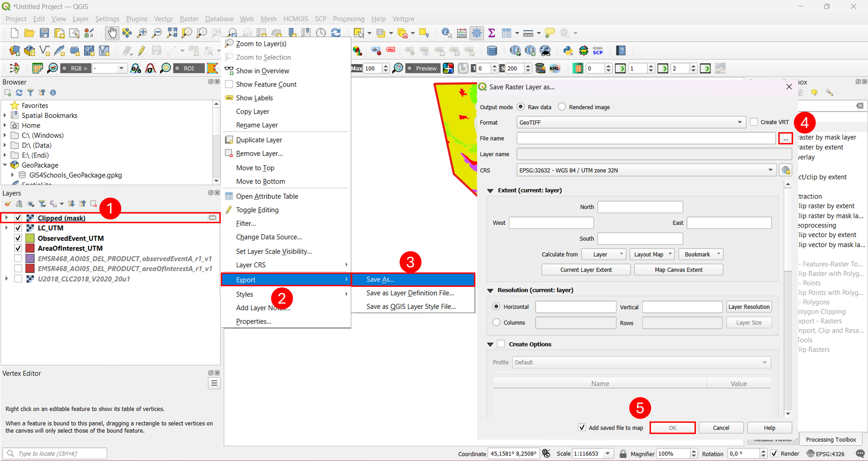Collapse the GeoPackage browser node

5,165
